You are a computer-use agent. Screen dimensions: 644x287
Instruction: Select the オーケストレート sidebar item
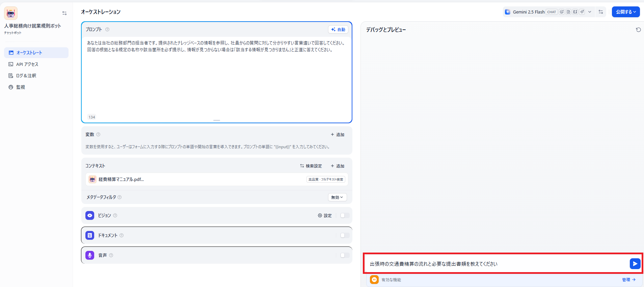(x=36, y=53)
